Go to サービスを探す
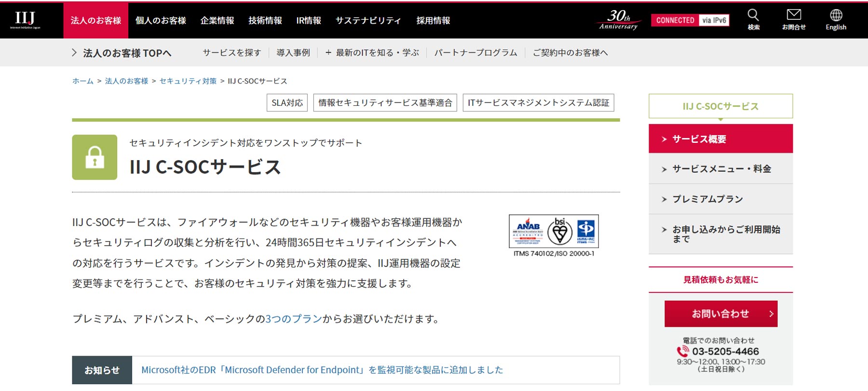868x391 pixels. pyautogui.click(x=232, y=53)
